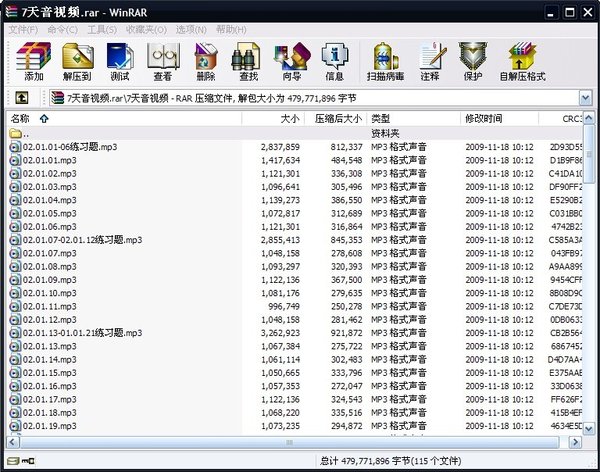The image size is (600, 472).
Task: Open the 注释 (Comment) tool
Action: point(431,61)
